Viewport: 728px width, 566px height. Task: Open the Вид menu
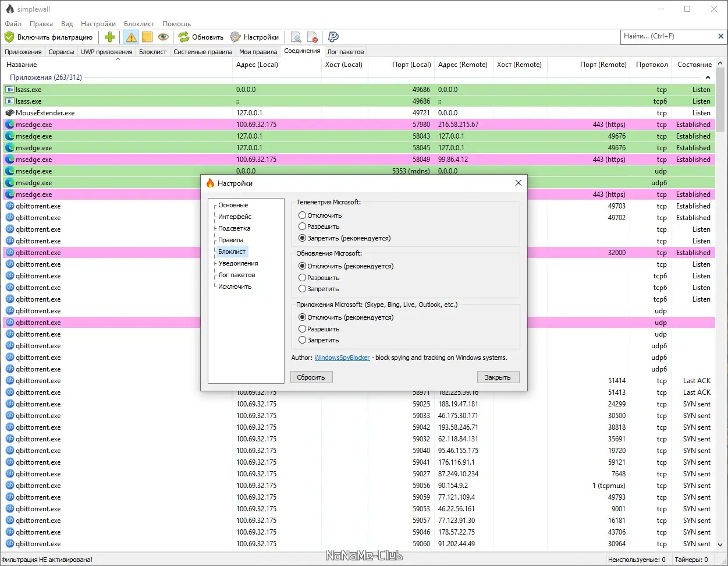(67, 24)
